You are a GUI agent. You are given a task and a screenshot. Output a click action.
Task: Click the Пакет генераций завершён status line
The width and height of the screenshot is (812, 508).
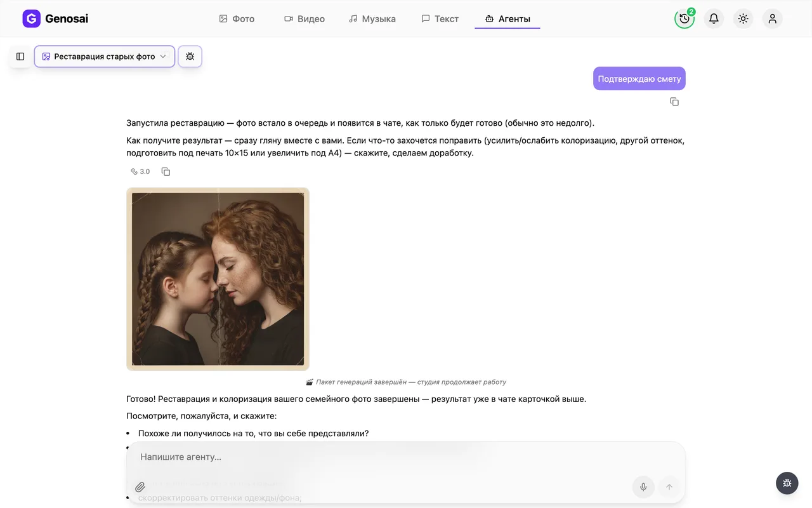tap(406, 382)
